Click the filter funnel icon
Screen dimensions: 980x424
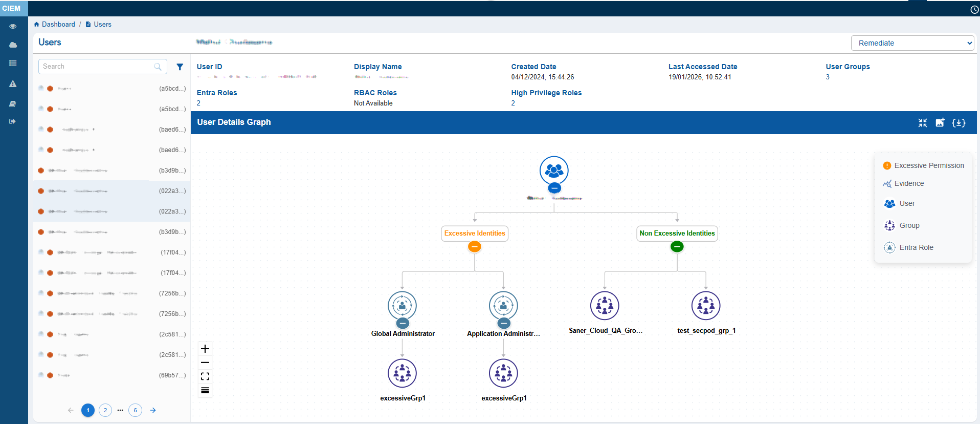coord(180,67)
